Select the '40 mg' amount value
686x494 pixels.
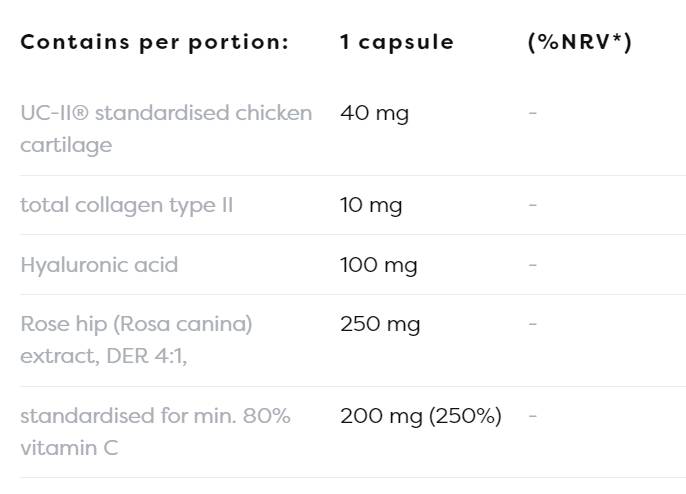coord(374,113)
